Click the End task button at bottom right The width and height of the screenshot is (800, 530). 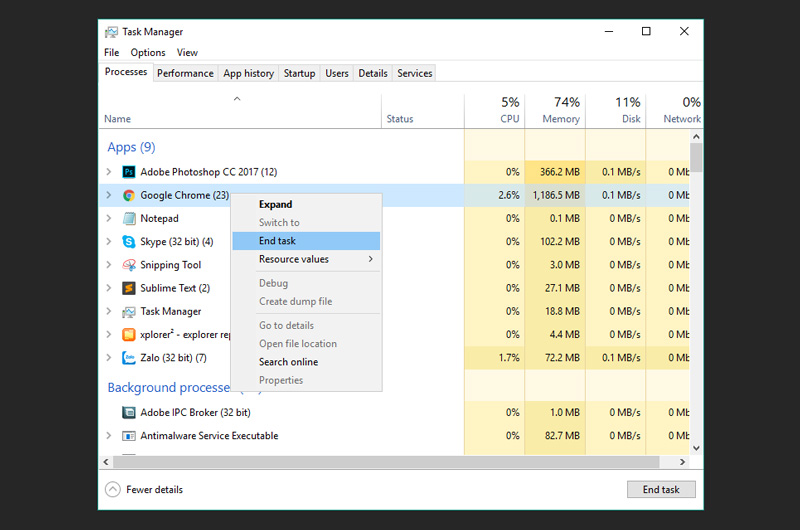661,490
